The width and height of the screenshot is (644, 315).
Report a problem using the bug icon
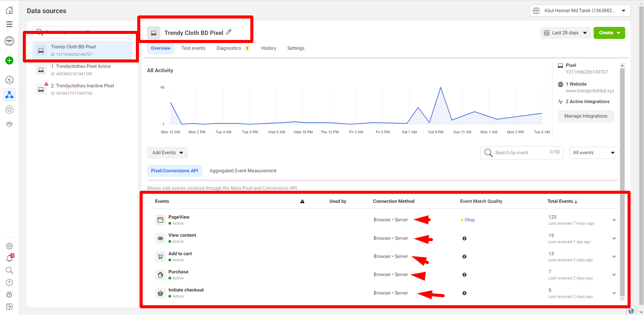pyautogui.click(x=9, y=295)
